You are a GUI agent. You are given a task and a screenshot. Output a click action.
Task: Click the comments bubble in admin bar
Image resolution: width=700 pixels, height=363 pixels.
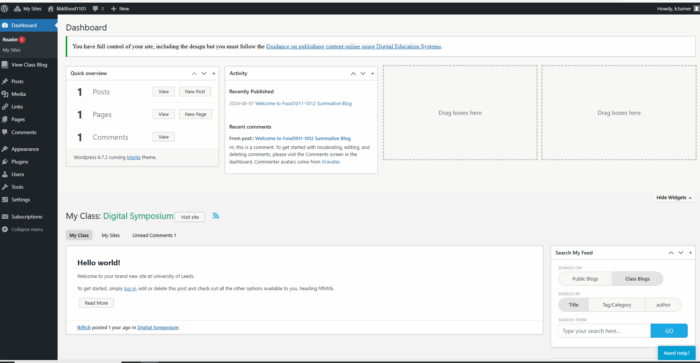[x=98, y=8]
